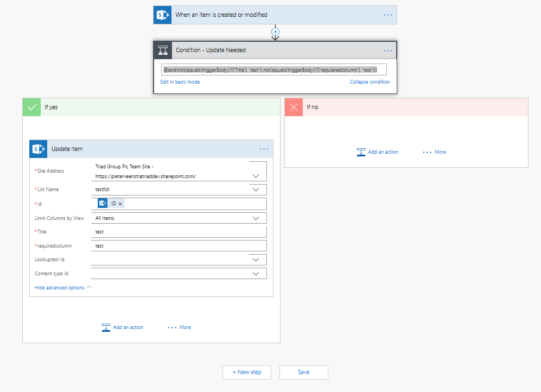Remove the ID token from the Id field
This screenshot has height=392, width=541.
click(120, 204)
